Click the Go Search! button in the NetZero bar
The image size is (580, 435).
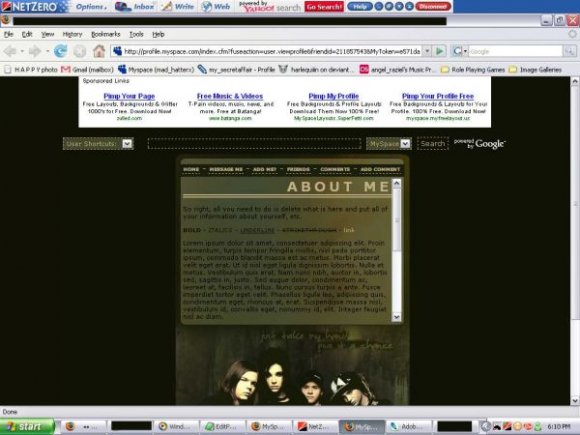tap(324, 7)
